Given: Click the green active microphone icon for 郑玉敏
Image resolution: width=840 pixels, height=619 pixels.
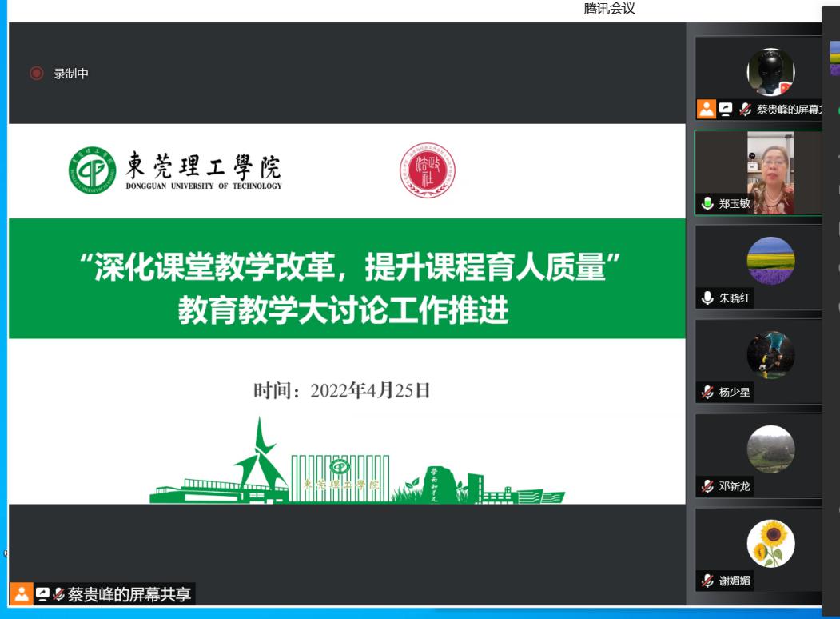Looking at the screenshot, I should click(707, 203).
